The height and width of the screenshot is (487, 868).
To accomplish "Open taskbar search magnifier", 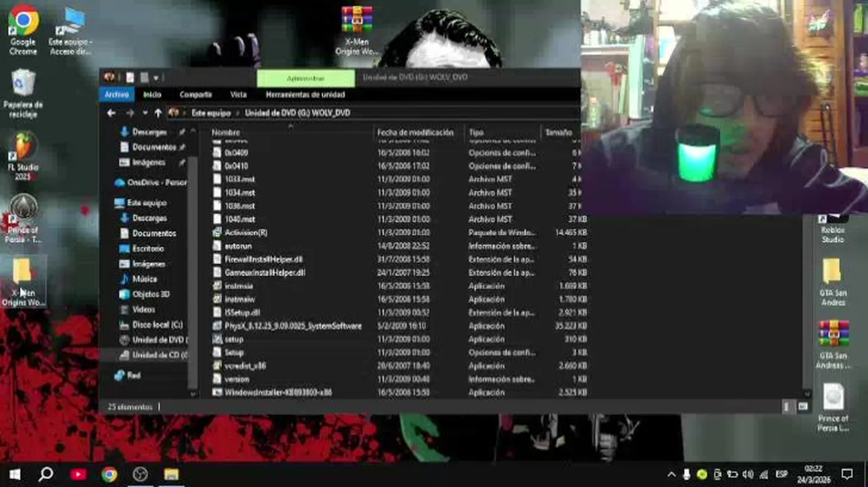I will [x=46, y=474].
